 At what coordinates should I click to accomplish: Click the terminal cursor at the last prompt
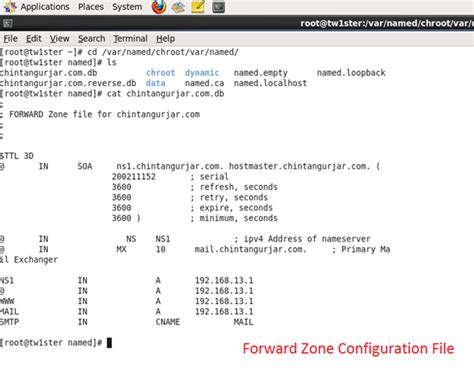(109, 343)
